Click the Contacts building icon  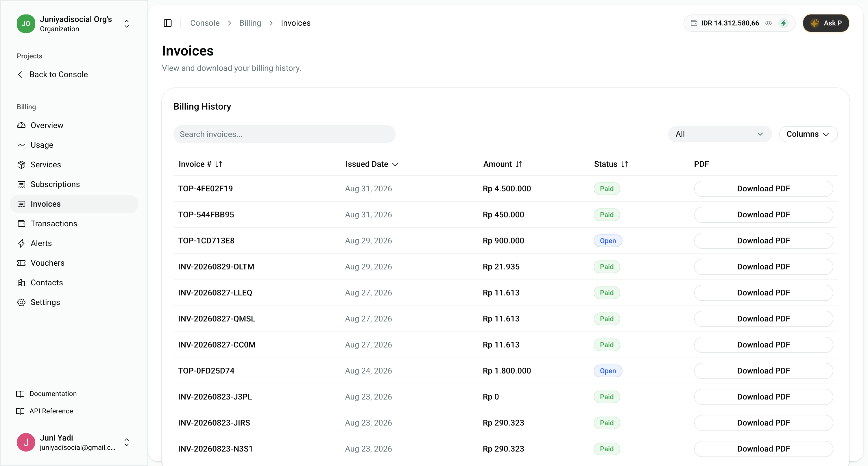(x=22, y=282)
